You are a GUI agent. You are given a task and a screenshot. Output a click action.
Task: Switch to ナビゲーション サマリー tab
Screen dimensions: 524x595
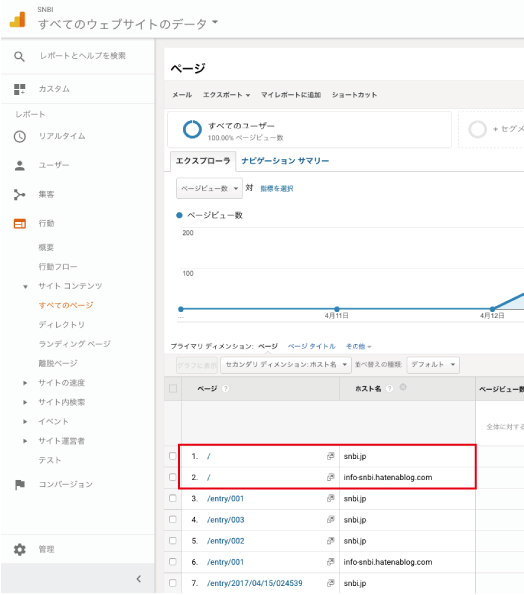pyautogui.click(x=285, y=161)
